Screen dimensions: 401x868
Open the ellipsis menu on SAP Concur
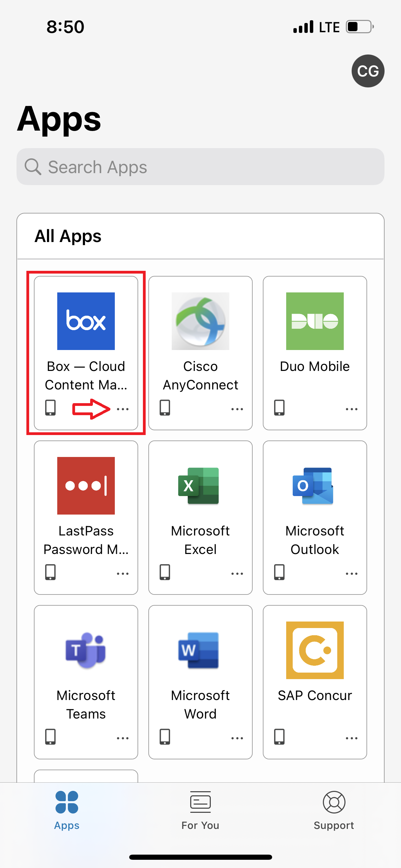click(x=351, y=738)
